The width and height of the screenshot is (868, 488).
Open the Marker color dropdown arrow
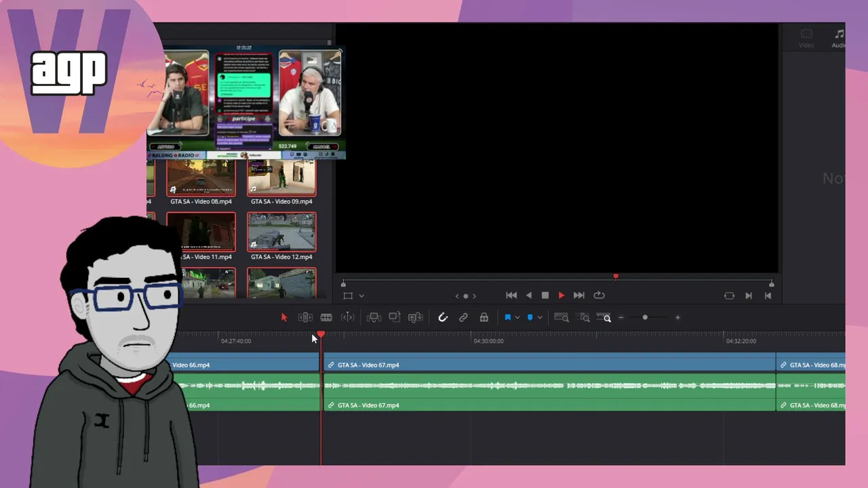point(540,317)
